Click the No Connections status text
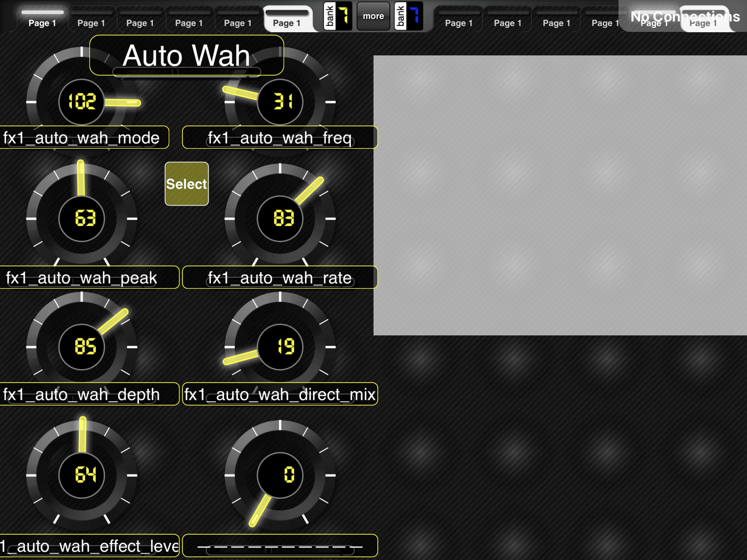This screenshot has height=560, width=747. coord(685,16)
